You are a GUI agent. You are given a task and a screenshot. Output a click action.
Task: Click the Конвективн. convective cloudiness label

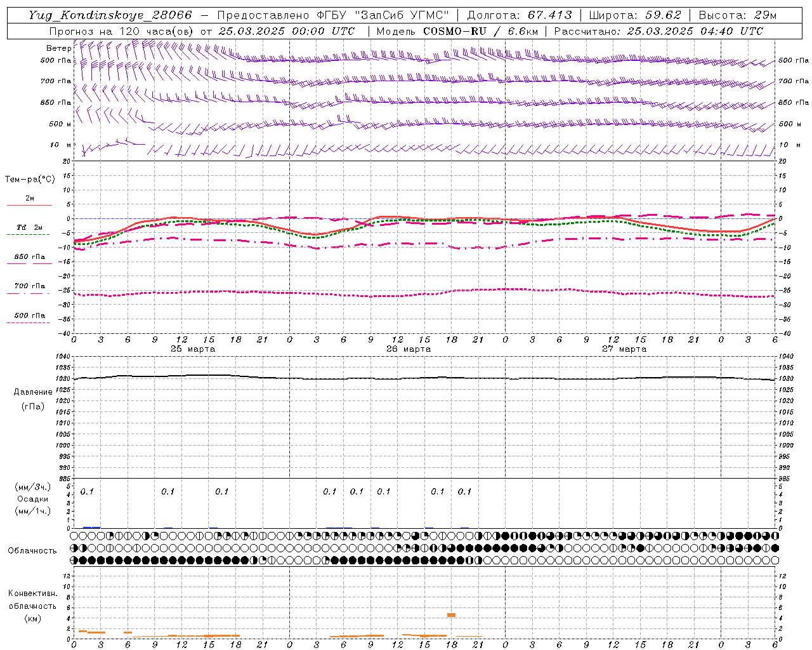pyautogui.click(x=33, y=594)
